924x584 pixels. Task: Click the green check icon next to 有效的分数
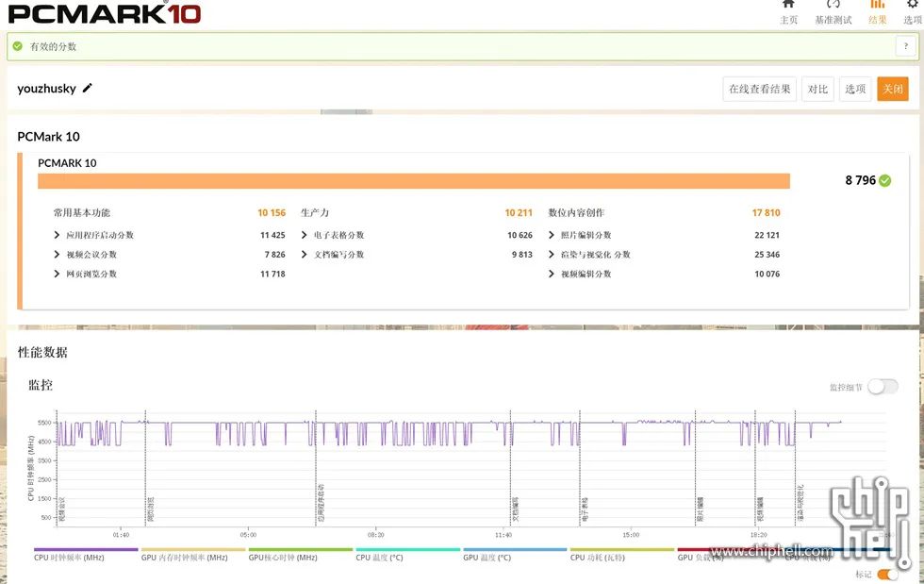tap(18, 46)
